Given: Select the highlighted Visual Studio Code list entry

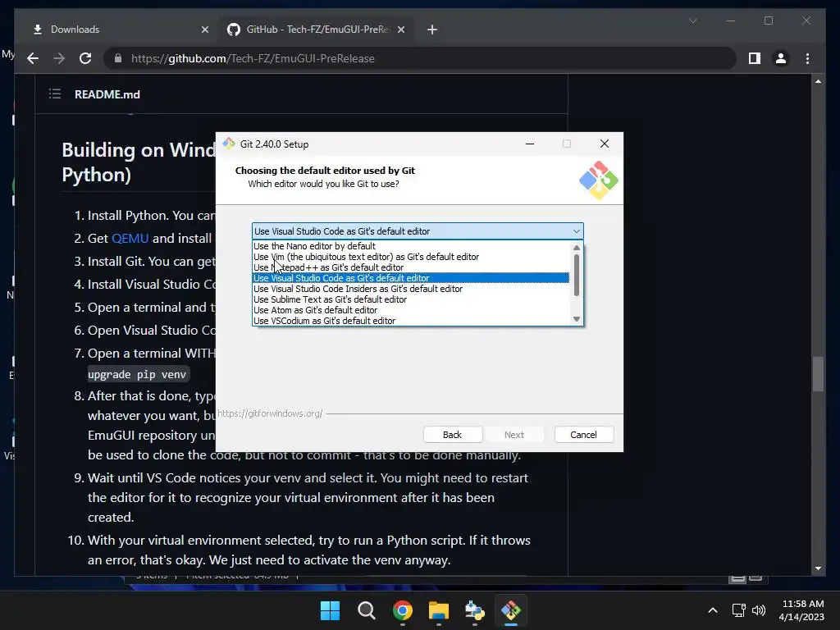Looking at the screenshot, I should (x=410, y=278).
